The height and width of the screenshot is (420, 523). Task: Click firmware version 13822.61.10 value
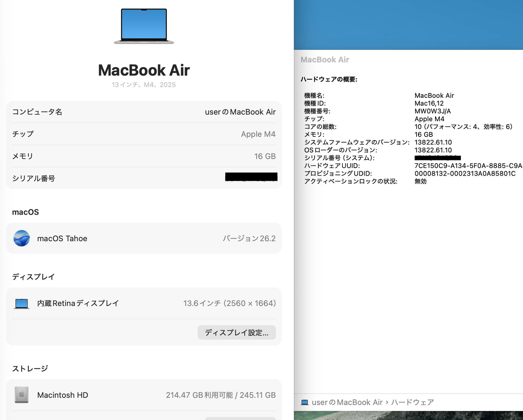(x=433, y=142)
